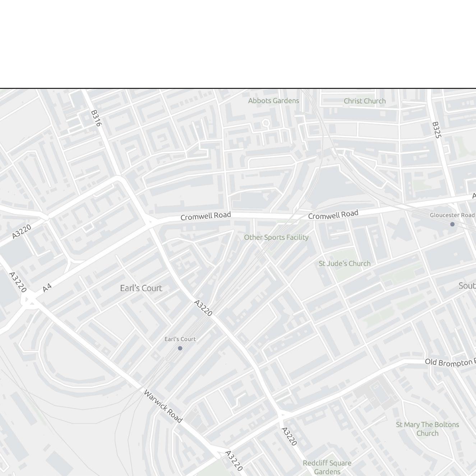This screenshot has width=476, height=476.
Task: Click the Abbots Gardens label
Action: (x=273, y=101)
